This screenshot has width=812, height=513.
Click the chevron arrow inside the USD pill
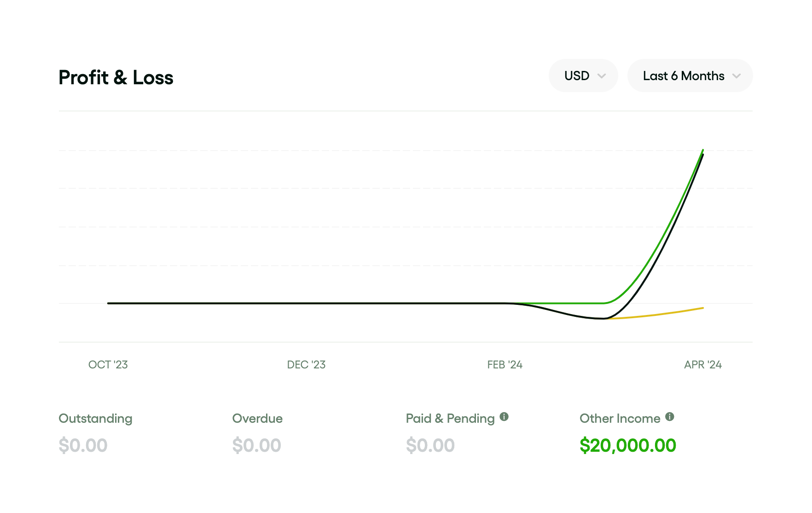tap(602, 76)
